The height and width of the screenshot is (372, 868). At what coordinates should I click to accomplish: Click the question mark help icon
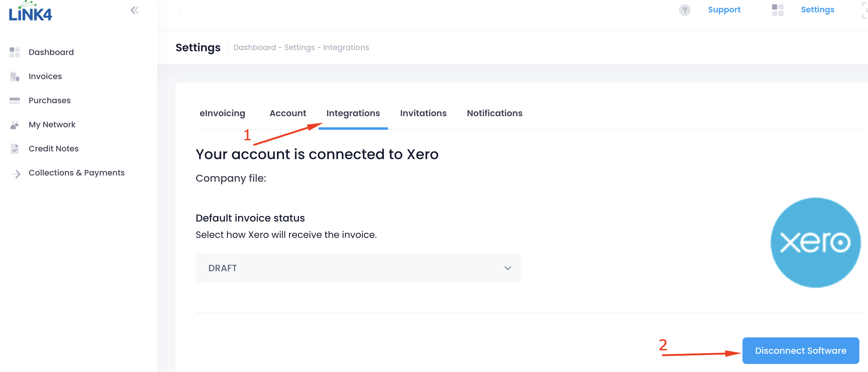pyautogui.click(x=684, y=10)
